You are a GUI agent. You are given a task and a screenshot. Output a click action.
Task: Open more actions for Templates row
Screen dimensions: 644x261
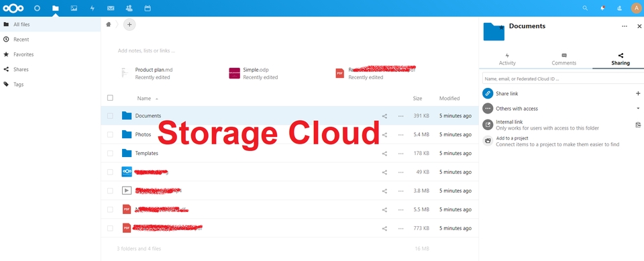[401, 153]
